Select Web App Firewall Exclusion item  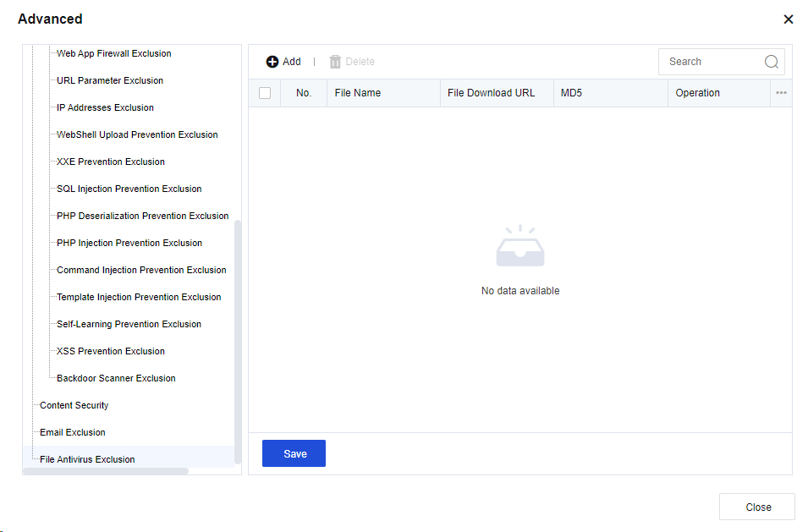113,53
